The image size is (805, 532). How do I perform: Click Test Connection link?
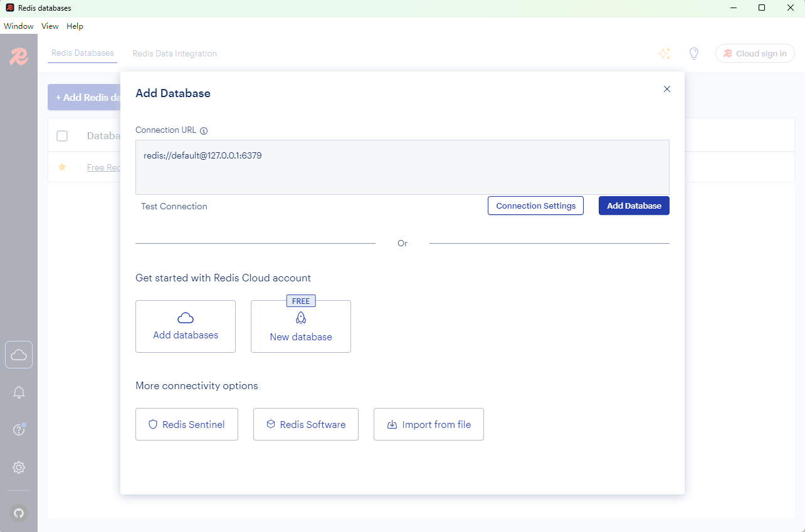coord(174,206)
